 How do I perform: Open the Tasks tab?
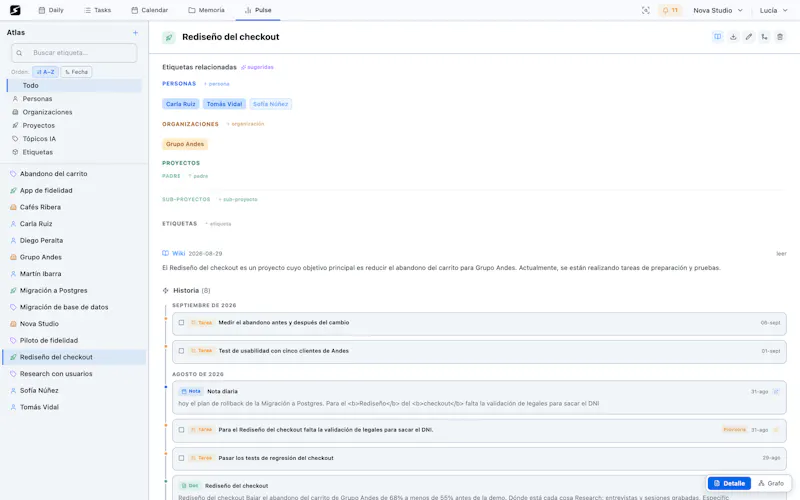click(97, 10)
